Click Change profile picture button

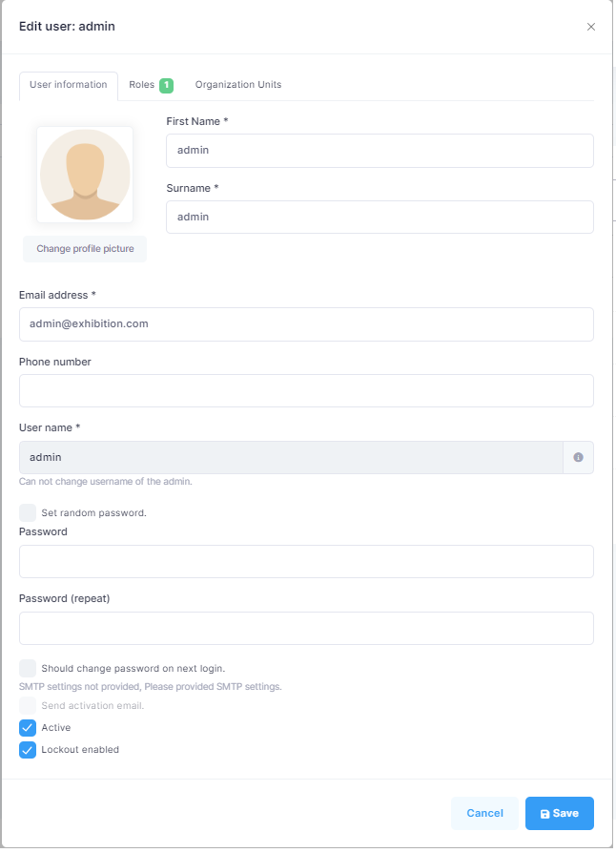click(x=85, y=249)
